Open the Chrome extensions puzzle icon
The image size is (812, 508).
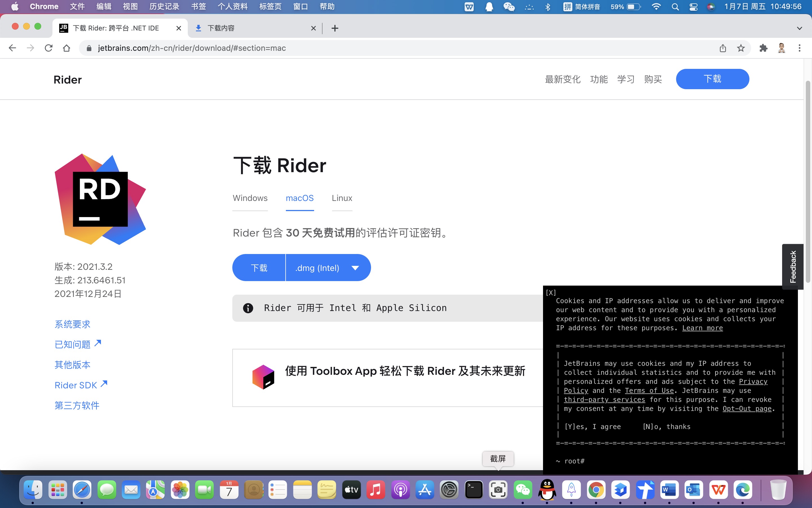click(x=763, y=48)
